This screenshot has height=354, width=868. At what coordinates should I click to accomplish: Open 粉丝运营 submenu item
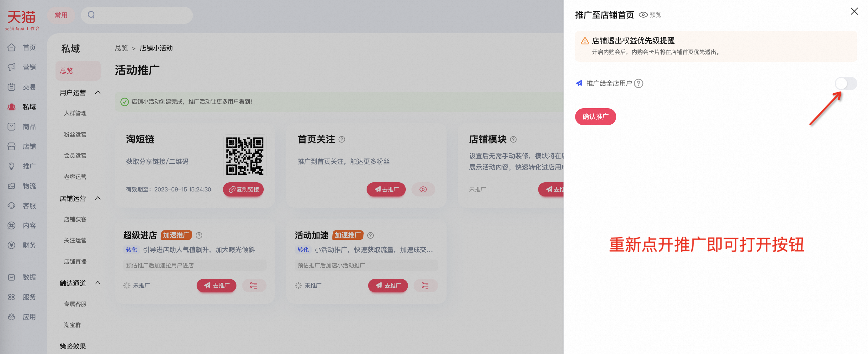coord(75,135)
